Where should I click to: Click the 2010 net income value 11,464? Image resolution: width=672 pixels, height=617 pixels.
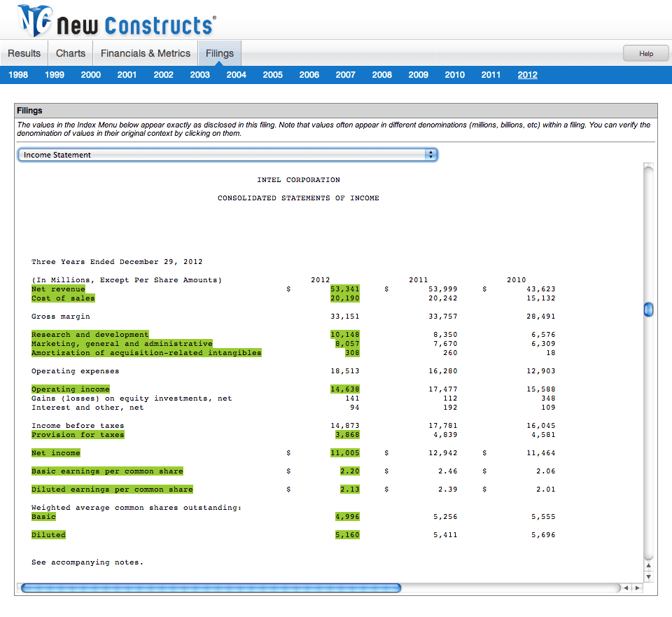[x=541, y=453]
